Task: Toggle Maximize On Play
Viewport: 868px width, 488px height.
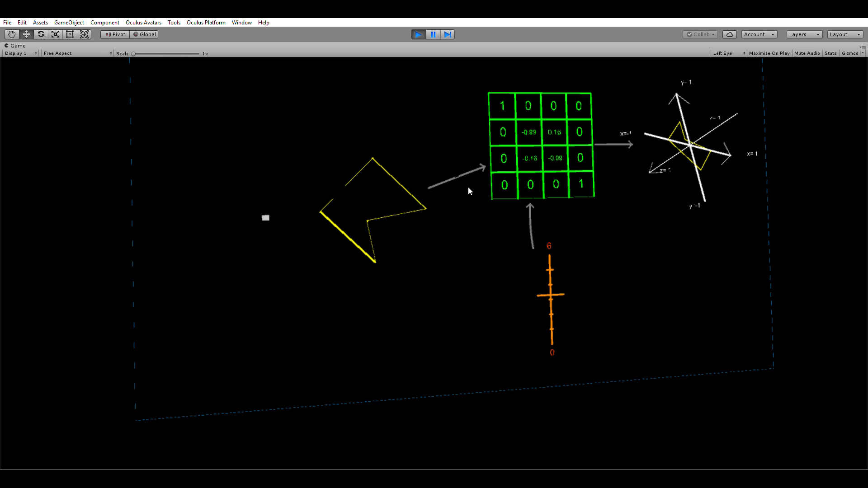Action: 769,53
